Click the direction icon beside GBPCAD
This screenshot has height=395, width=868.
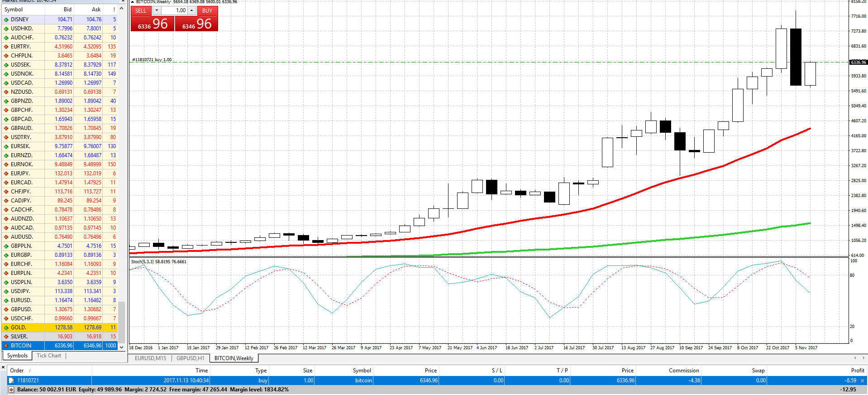point(6,119)
